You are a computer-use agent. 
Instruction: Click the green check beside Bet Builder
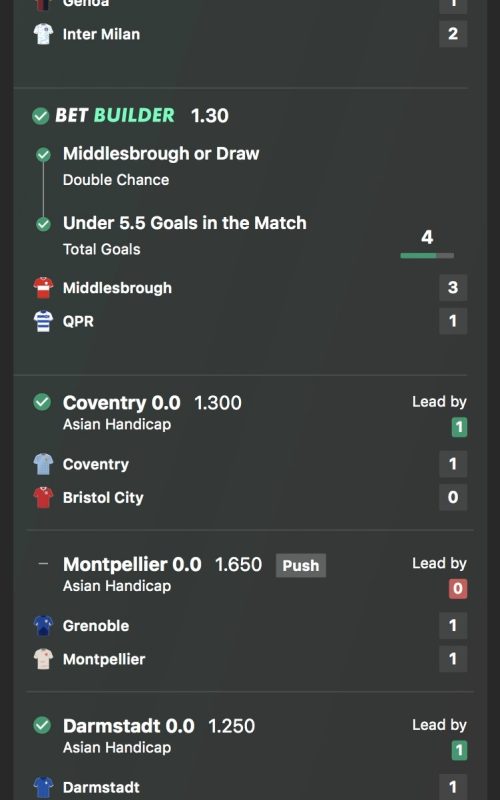tap(40, 116)
